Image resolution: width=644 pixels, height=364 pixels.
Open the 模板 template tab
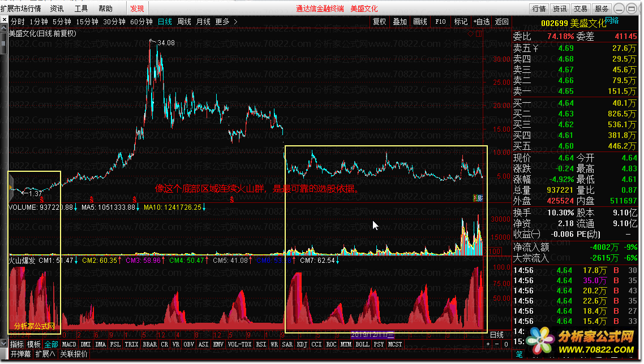point(34,344)
